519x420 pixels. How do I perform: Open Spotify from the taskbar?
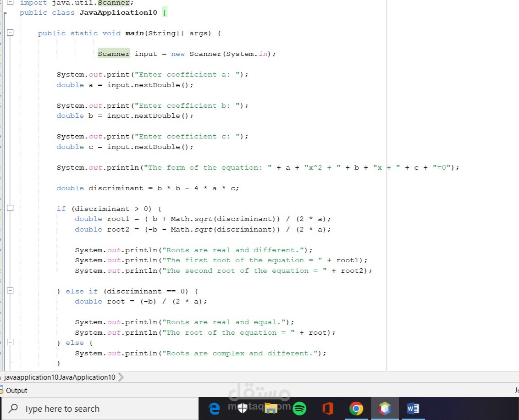click(300, 408)
